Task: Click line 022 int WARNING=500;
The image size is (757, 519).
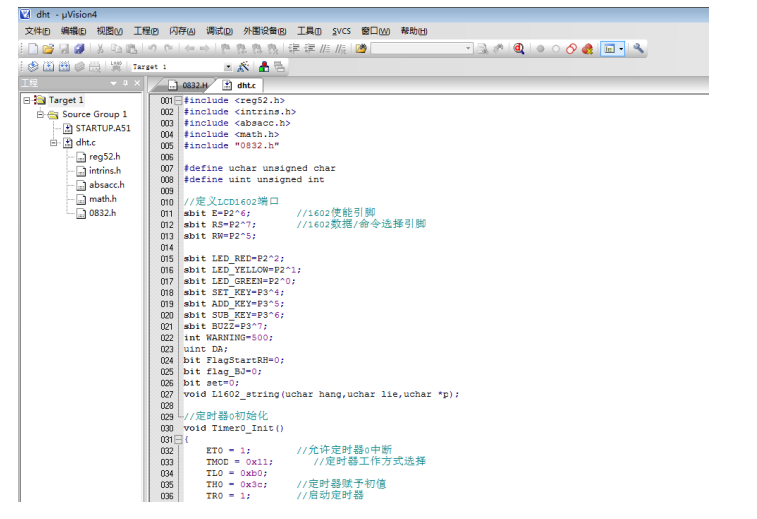Action: (228, 337)
